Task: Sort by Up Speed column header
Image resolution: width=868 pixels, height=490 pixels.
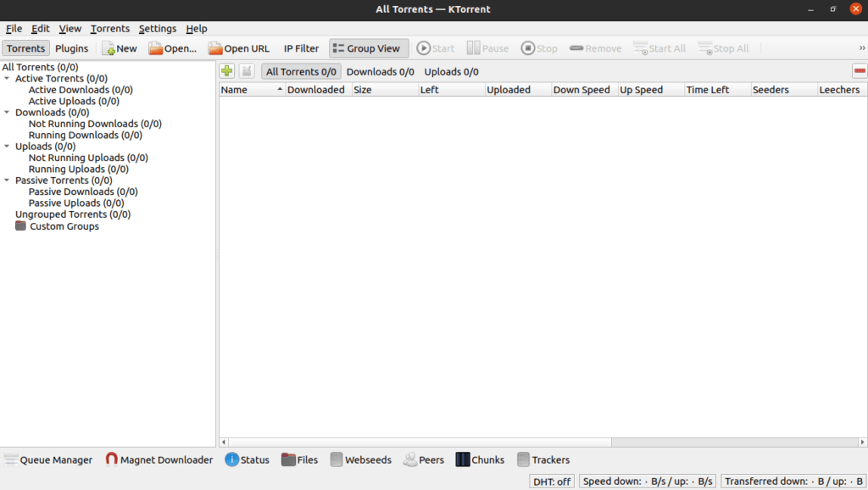Action: pyautogui.click(x=650, y=90)
